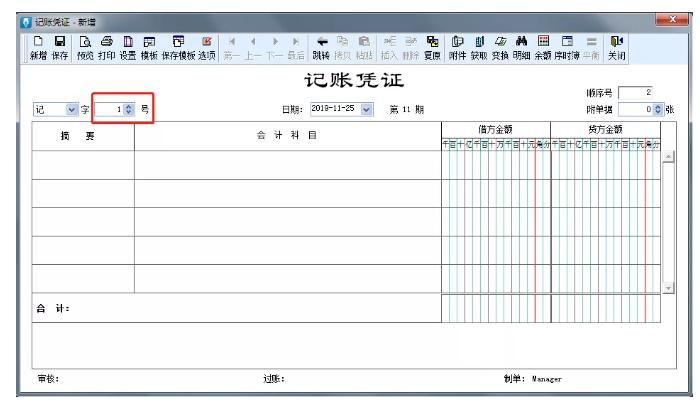Click the voucher table scroll up arrow
700x407 pixels.
click(668, 157)
